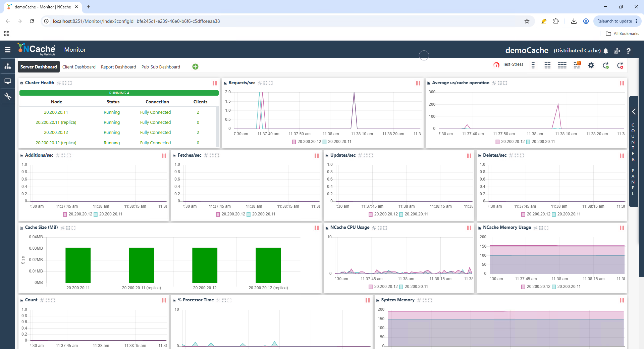Expand the NCache CPU Usage panel
The height and width of the screenshot is (349, 644).
[x=380, y=228]
